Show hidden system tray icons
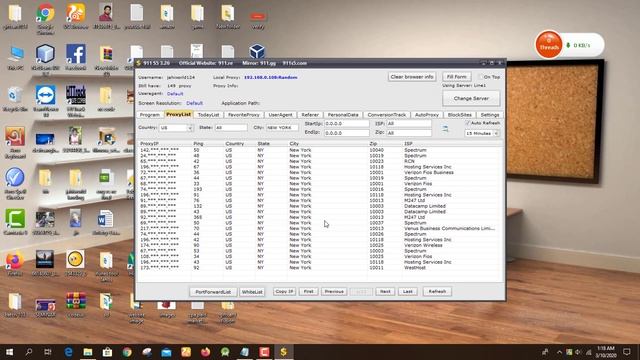Image resolution: width=640 pixels, height=360 pixels. click(559, 352)
